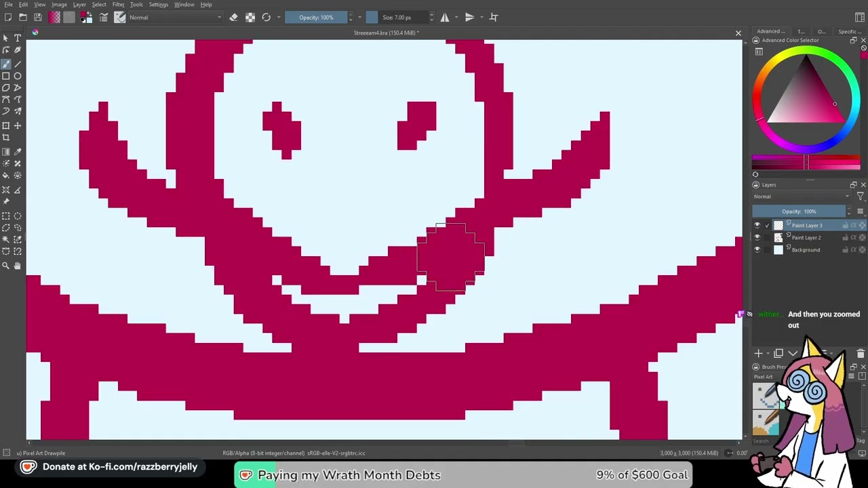Toggle lock on Background layer

click(846, 249)
